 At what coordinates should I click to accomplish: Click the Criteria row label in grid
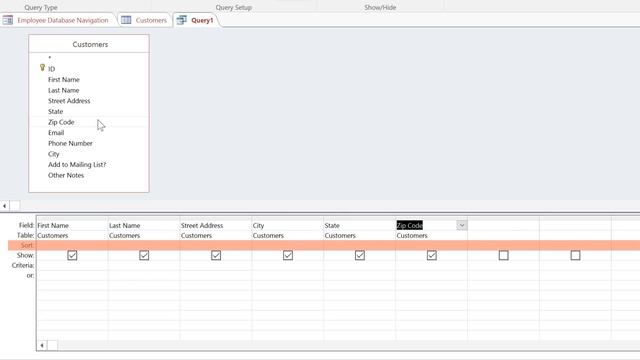point(23,265)
